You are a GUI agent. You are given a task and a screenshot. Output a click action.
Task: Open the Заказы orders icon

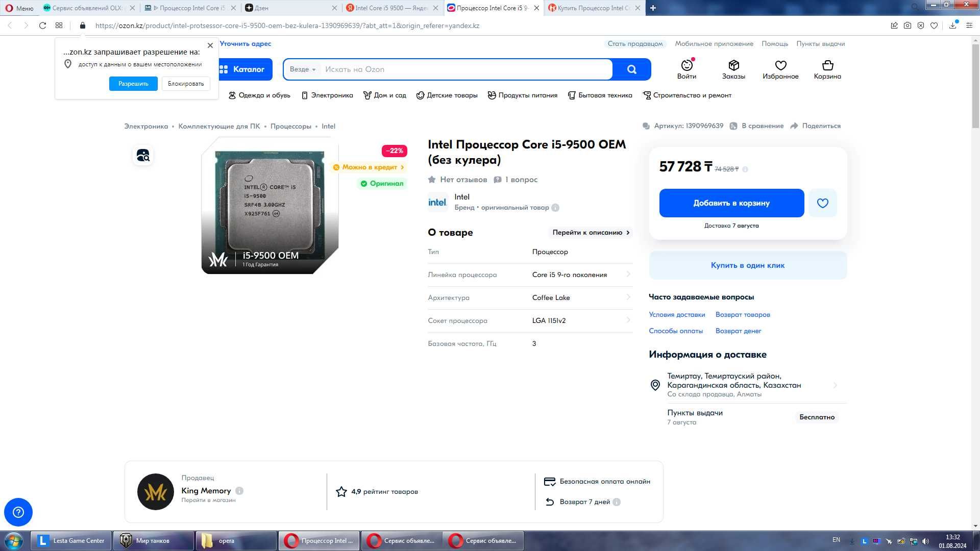coord(733,69)
